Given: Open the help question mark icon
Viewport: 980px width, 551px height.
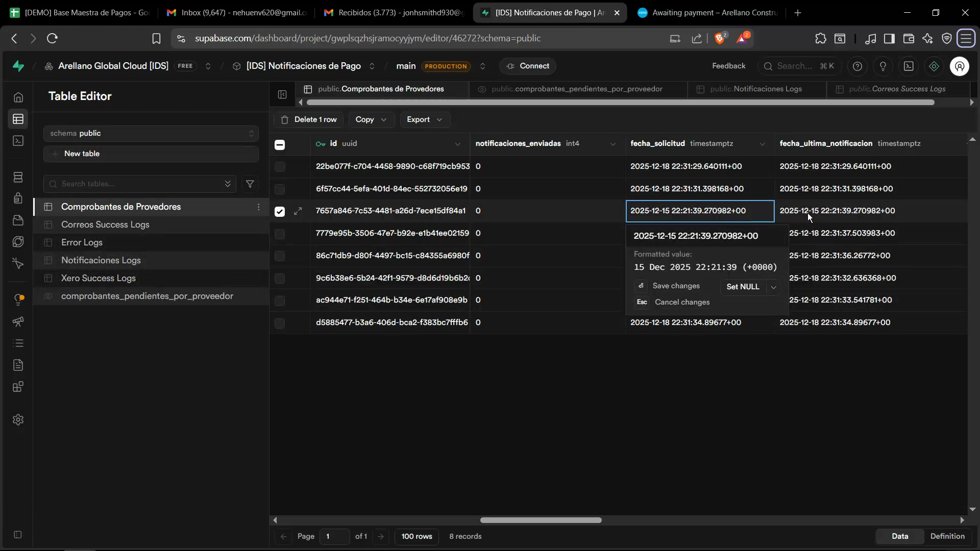Looking at the screenshot, I should point(857,66).
